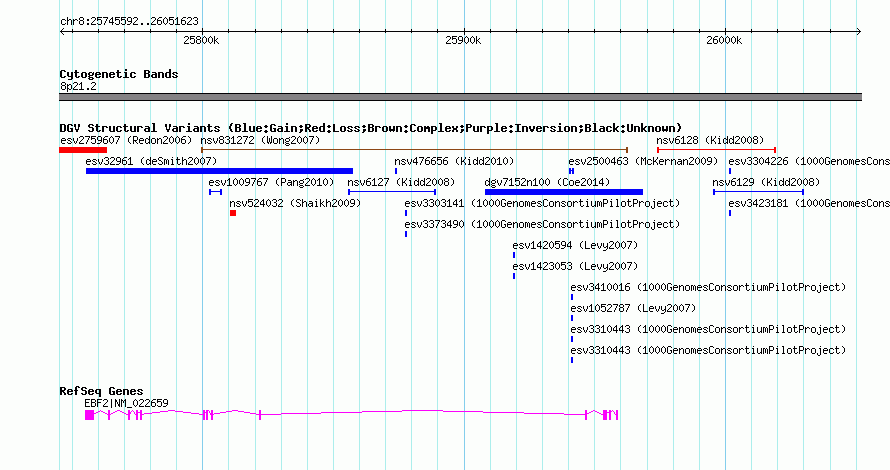Select the 25800k ruler label
Screen dimensions: 890x470
coord(201,40)
